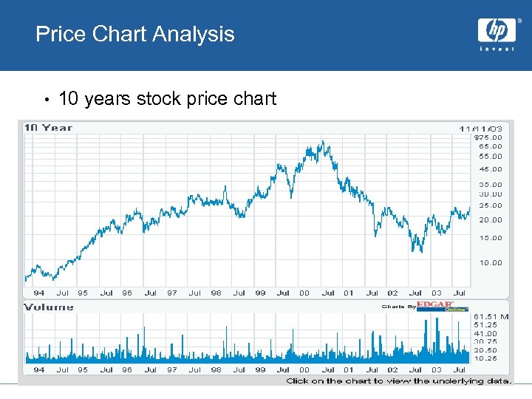The height and width of the screenshot is (399, 532).
Task: Click the "Price Chart Analysis" slide title
Action: (135, 34)
